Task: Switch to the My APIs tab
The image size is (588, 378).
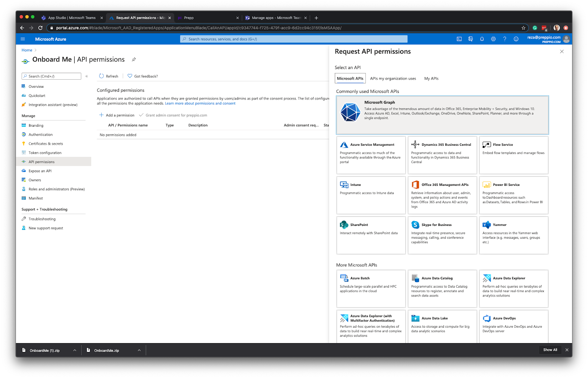Action: (431, 78)
